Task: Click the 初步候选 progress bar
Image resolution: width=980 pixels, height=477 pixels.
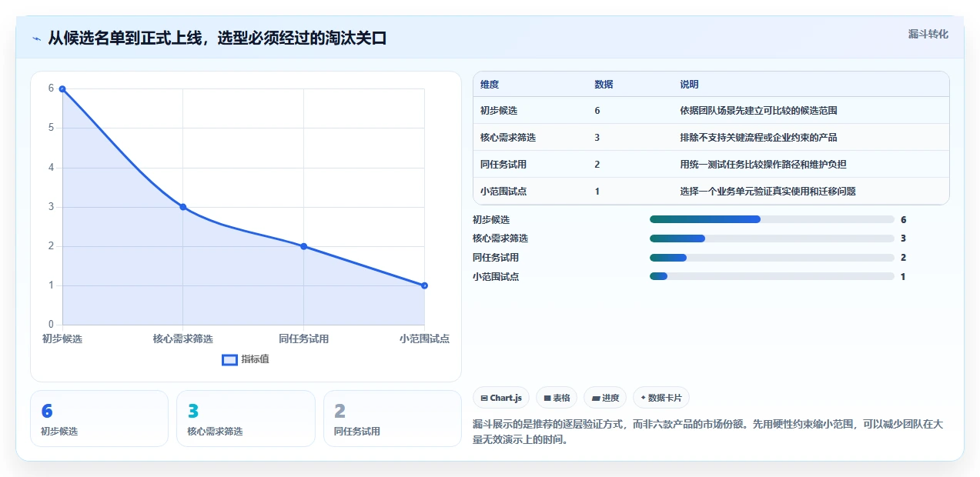Action: (x=772, y=219)
